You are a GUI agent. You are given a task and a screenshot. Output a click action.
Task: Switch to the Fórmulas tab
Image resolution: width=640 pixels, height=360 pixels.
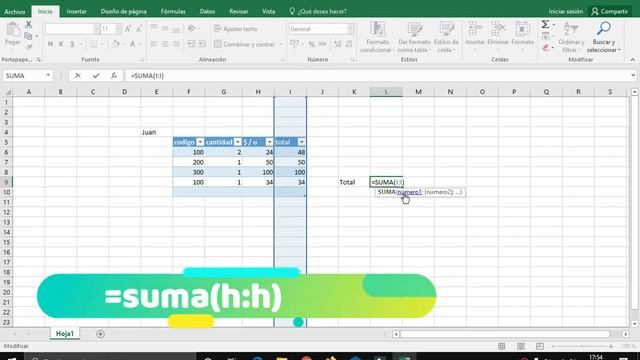[x=173, y=11]
